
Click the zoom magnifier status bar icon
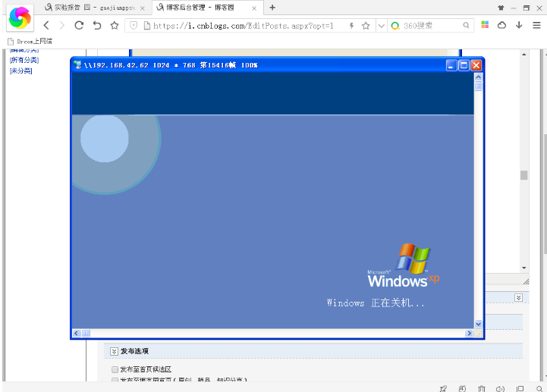[539, 388]
